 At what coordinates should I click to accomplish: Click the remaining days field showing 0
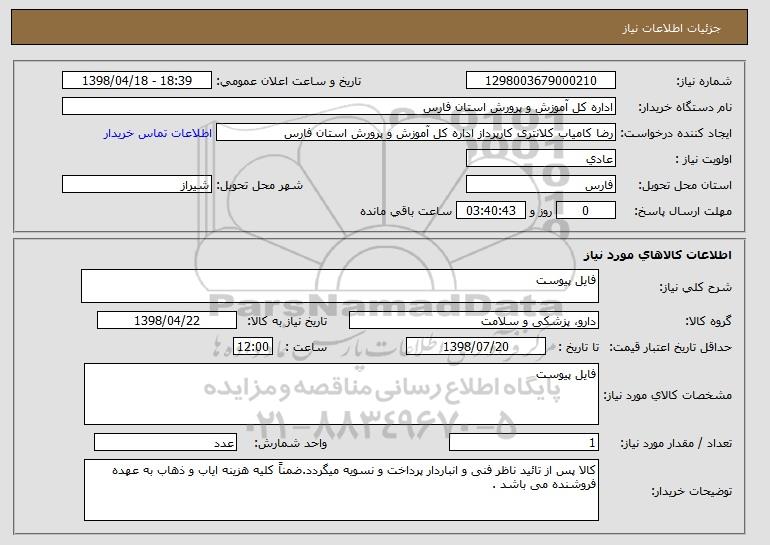585,211
